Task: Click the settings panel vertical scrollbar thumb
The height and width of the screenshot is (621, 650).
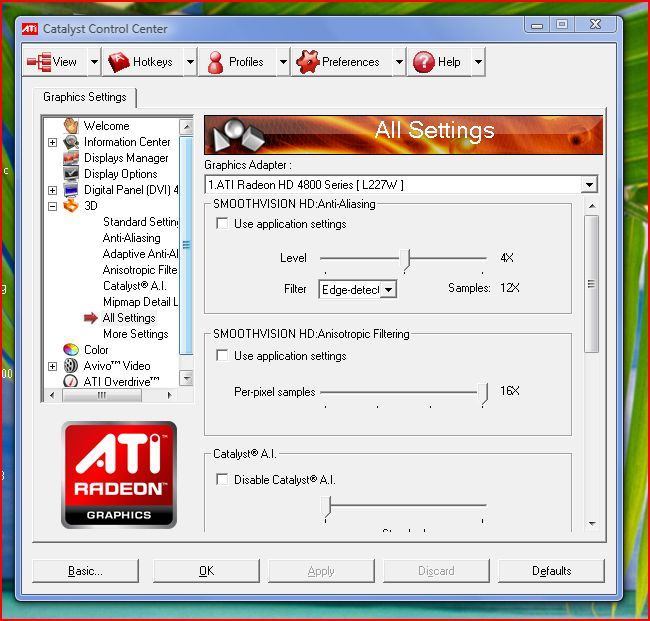Action: (592, 284)
